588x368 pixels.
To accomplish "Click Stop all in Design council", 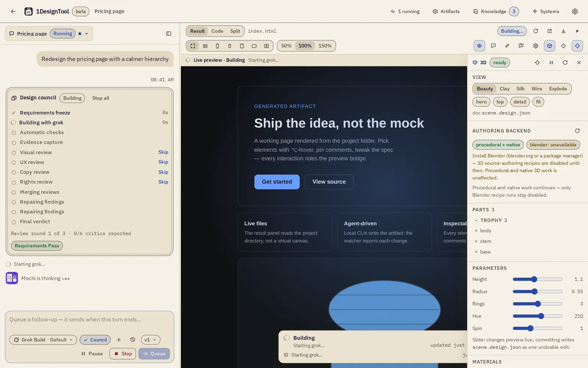I will click(101, 98).
